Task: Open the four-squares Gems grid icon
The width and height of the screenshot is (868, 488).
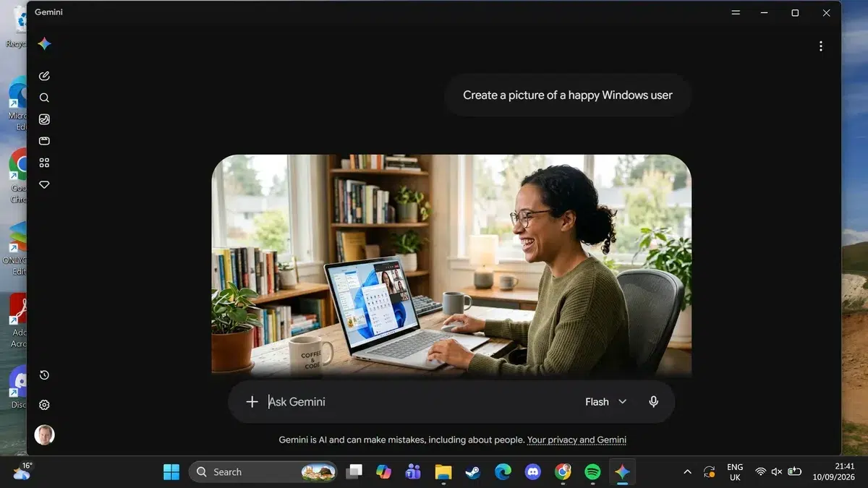Action: pos(44,163)
